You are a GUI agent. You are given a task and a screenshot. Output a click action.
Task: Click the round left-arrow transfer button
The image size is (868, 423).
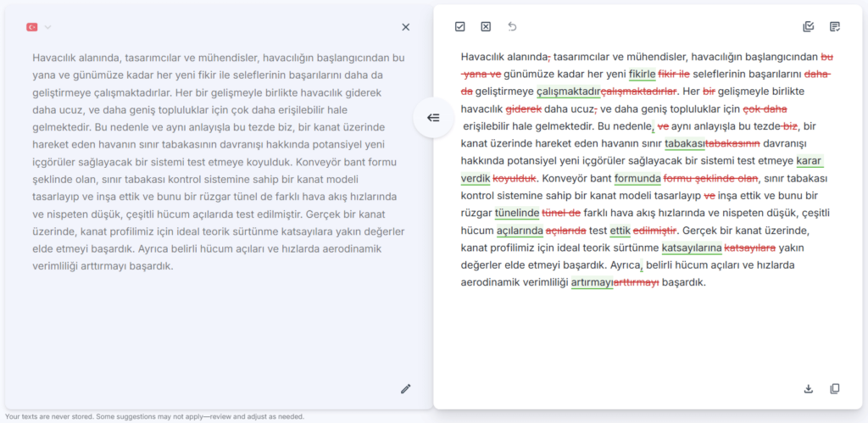433,118
